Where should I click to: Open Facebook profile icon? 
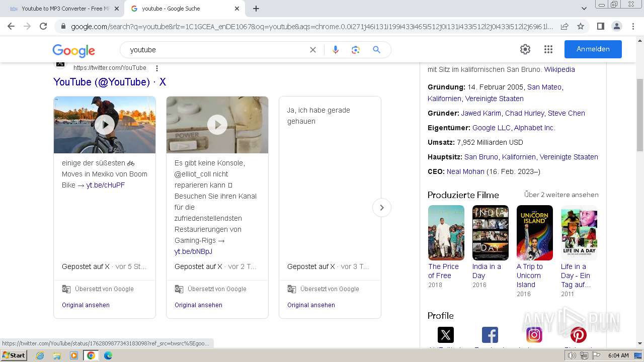click(490, 335)
